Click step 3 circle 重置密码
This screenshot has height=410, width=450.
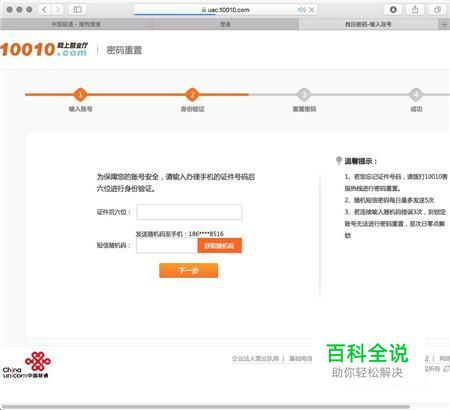pyautogui.click(x=304, y=95)
